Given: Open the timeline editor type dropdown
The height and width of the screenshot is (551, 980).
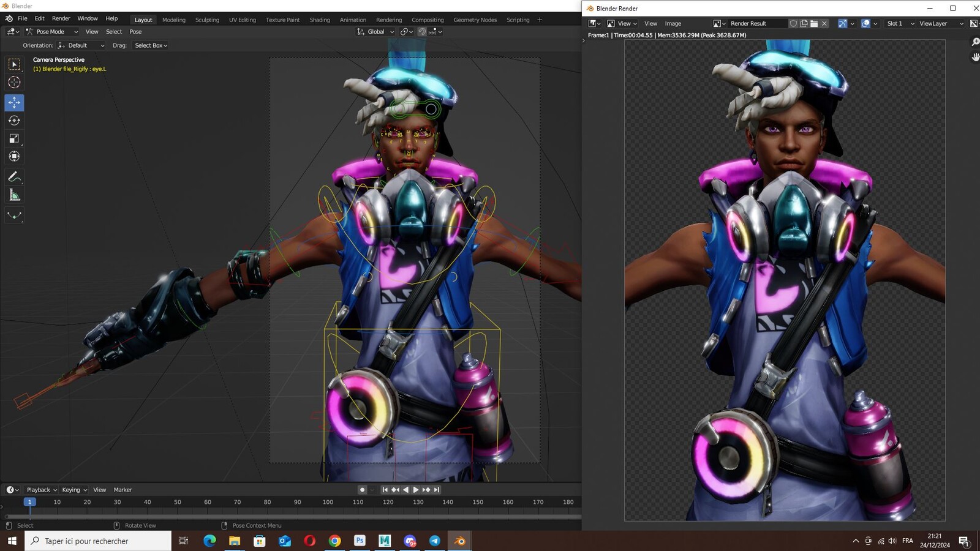Looking at the screenshot, I should (x=12, y=490).
